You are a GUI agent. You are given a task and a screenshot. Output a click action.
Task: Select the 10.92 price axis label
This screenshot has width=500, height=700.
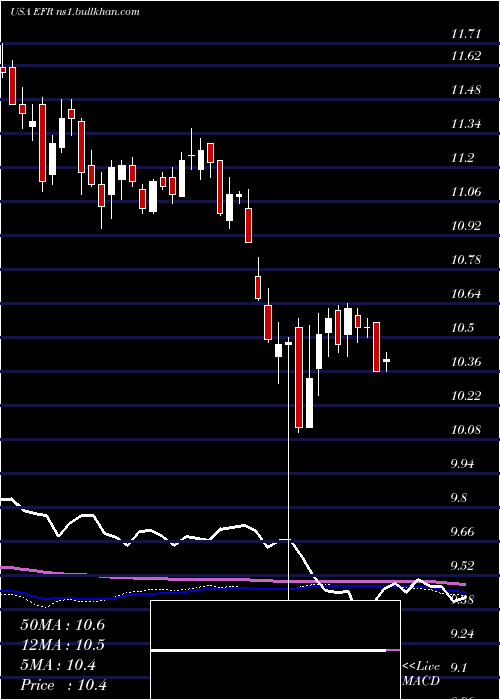(x=466, y=225)
